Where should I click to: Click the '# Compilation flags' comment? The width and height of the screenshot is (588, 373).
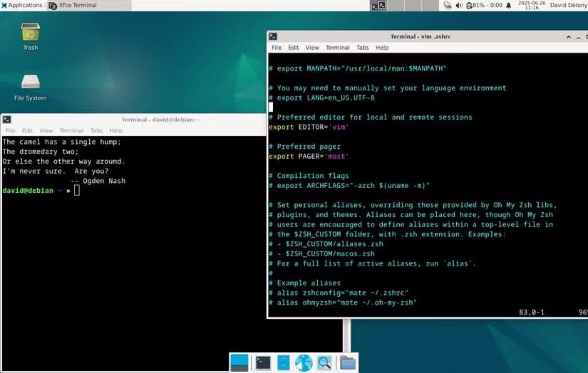pos(309,176)
